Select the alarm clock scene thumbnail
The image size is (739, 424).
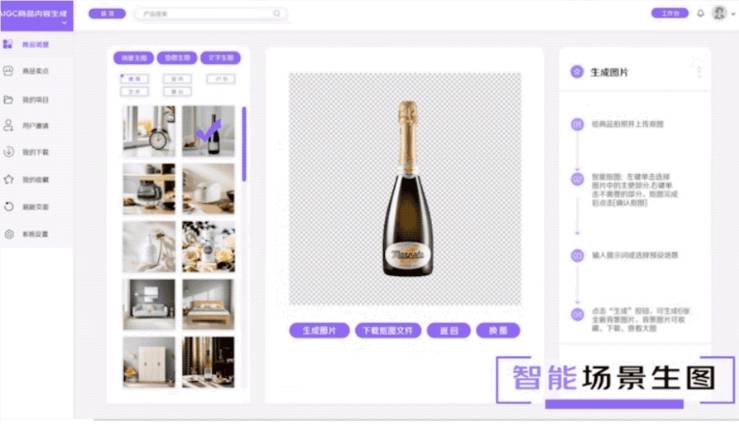pyautogui.click(x=149, y=131)
